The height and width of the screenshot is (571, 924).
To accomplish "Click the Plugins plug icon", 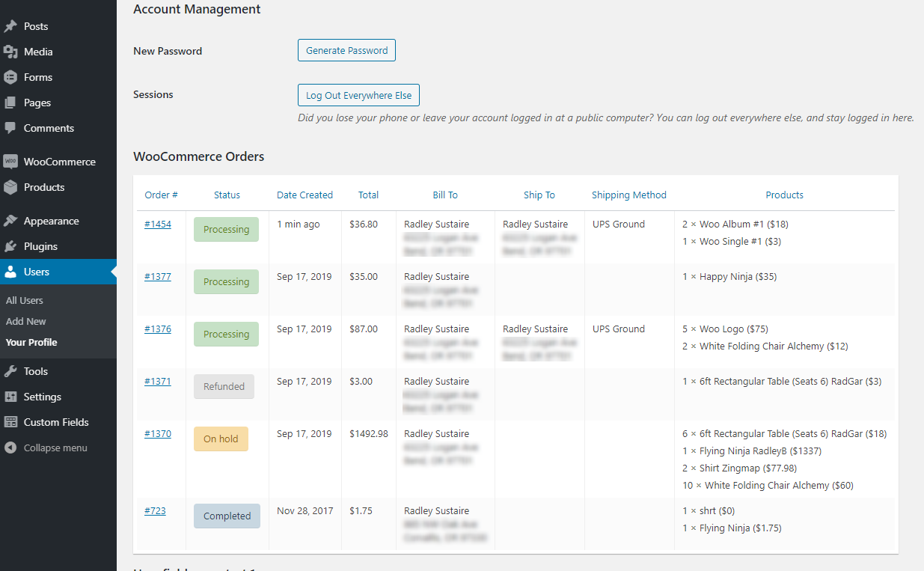I will coord(10,246).
